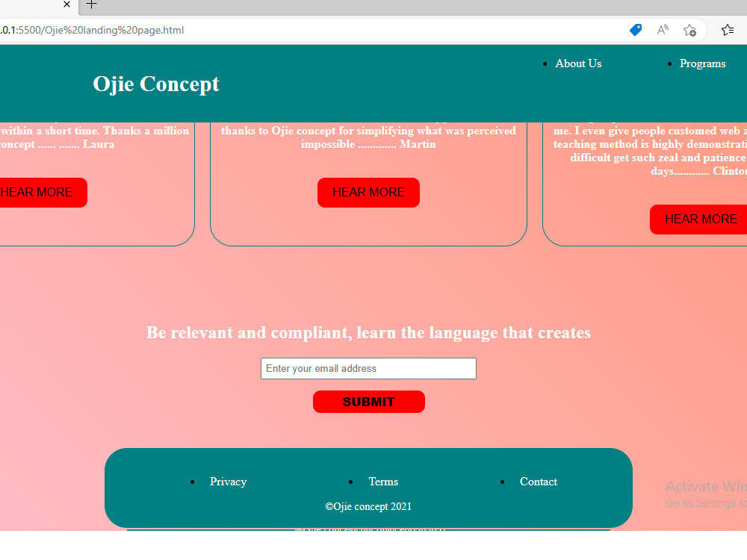Click the blue shopping tag icon
The image size is (747, 560).
coord(636,30)
